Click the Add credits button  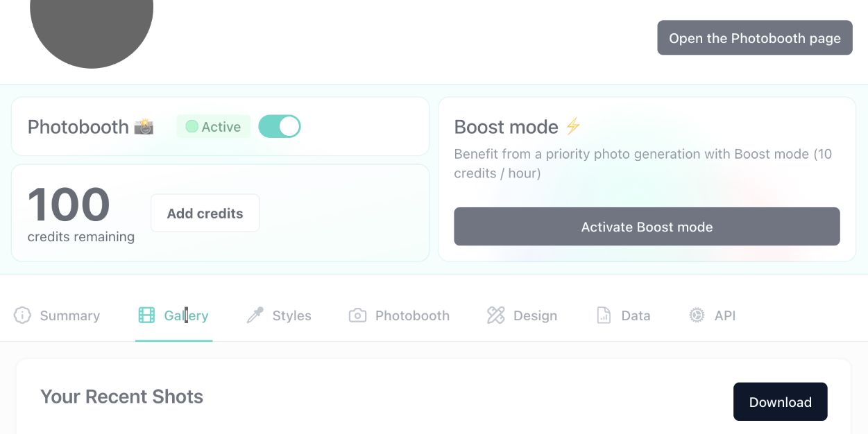point(205,214)
